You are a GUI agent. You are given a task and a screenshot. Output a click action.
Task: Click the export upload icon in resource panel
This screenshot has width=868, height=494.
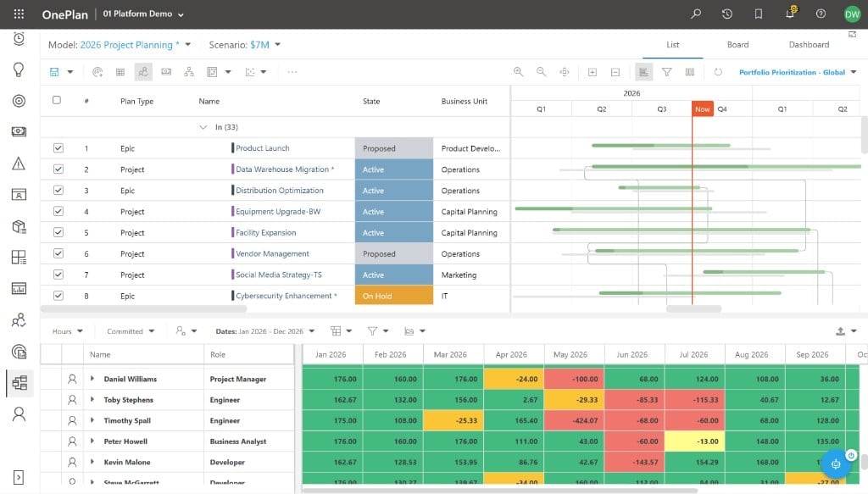[x=840, y=330]
